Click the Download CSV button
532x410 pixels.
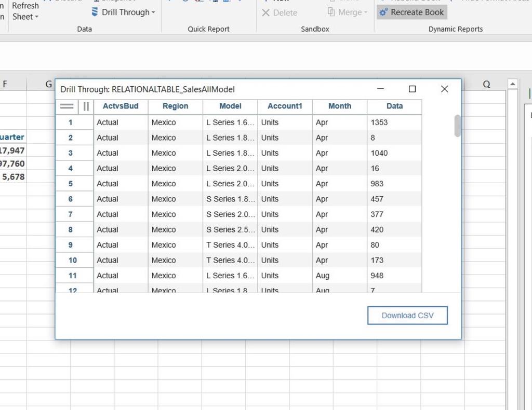[x=407, y=316]
